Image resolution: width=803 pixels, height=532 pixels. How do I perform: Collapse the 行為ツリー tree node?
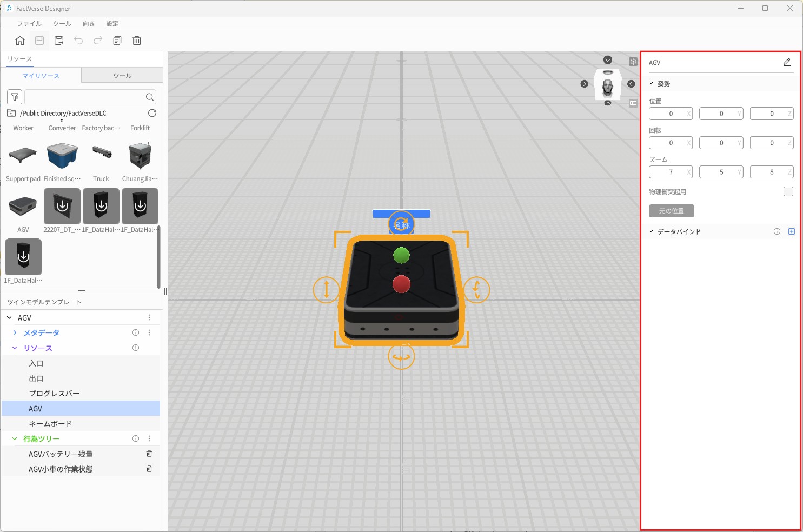tap(15, 439)
